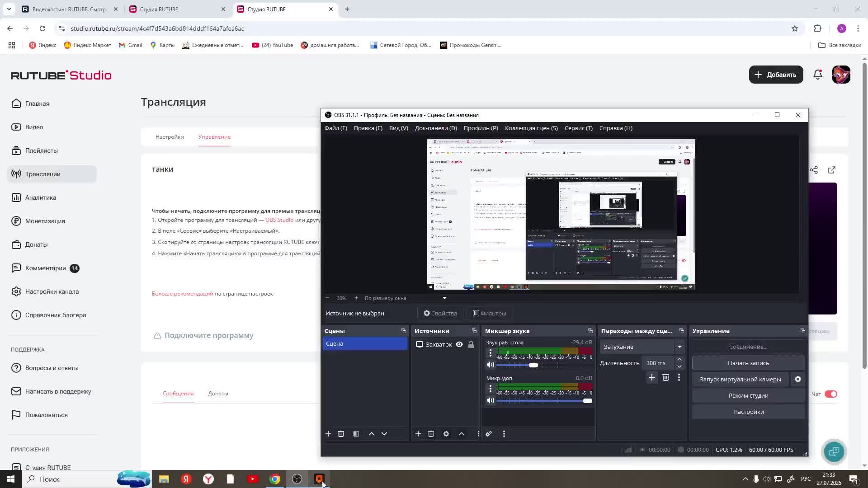Click the Добавить button in RUTUBE Studio
868x488 pixels.
pyautogui.click(x=776, y=75)
